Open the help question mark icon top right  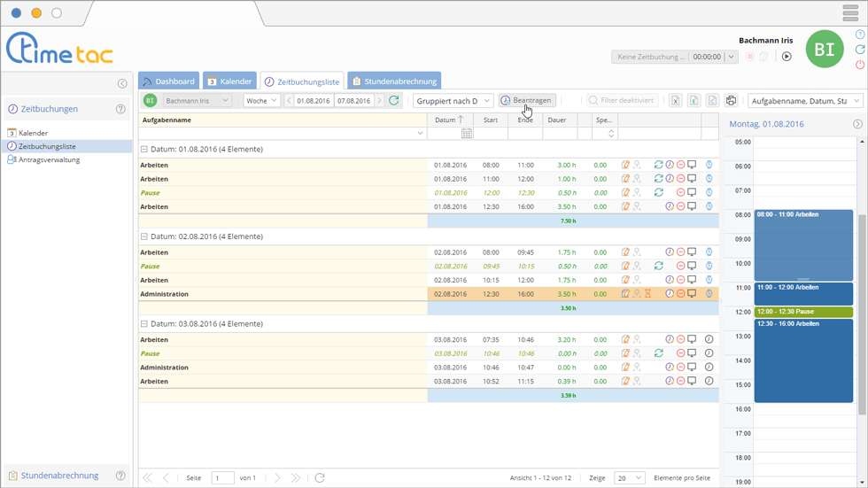pyautogui.click(x=860, y=35)
